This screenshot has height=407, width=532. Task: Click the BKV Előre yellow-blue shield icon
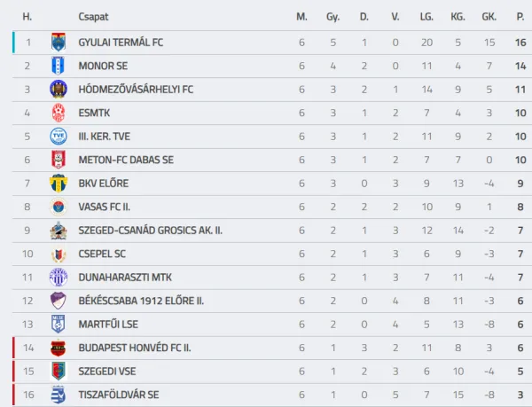pos(59,184)
